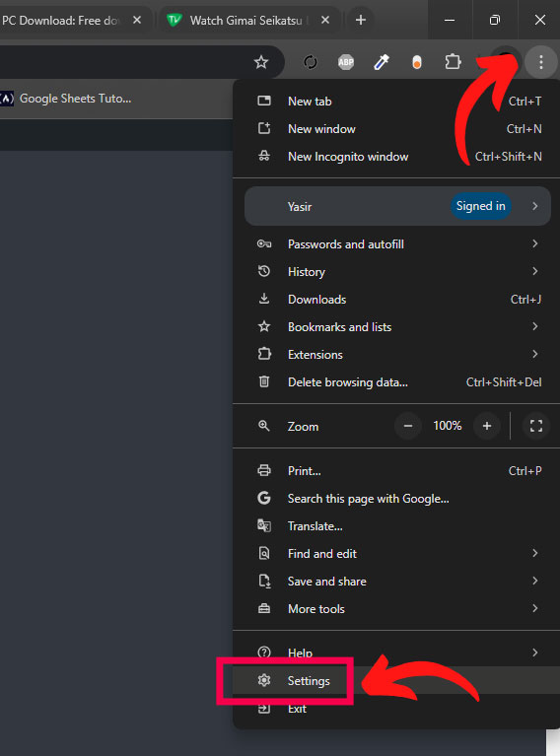
Task: Open the History submenu
Action: (396, 271)
